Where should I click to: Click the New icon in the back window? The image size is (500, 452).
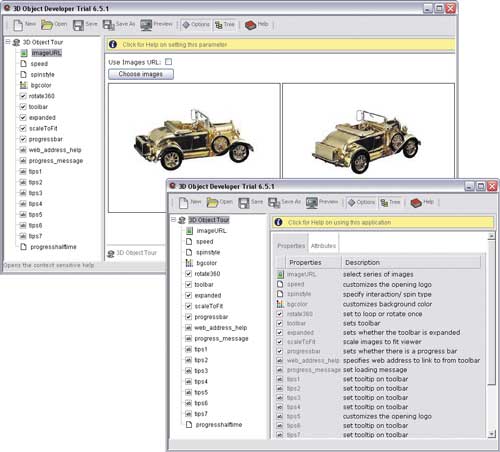pos(18,25)
